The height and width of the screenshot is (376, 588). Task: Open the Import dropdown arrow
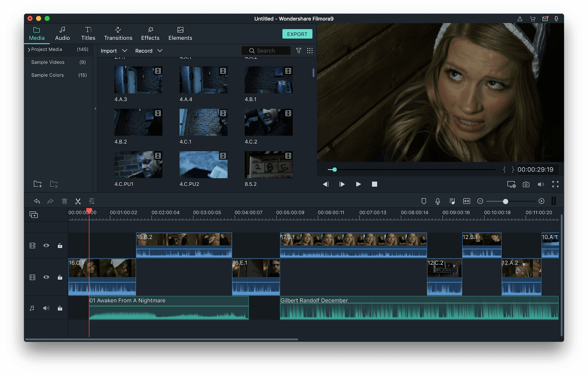click(125, 50)
